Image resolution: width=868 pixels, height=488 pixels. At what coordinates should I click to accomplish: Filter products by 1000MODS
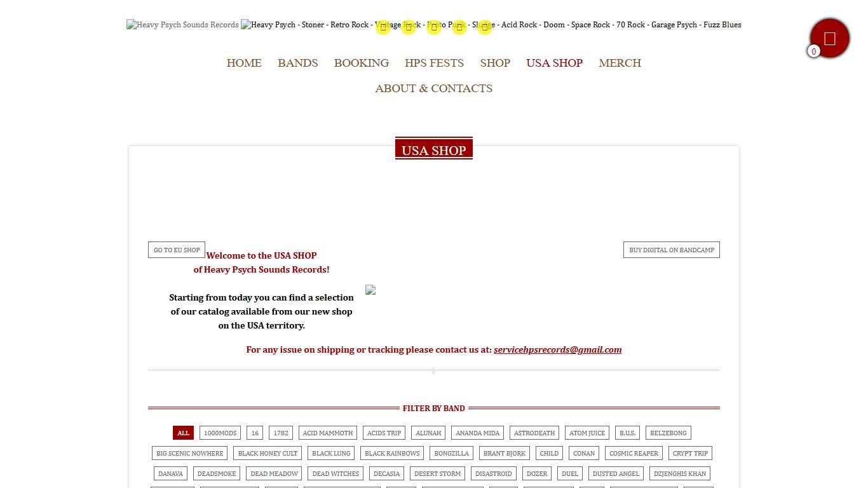pos(220,433)
